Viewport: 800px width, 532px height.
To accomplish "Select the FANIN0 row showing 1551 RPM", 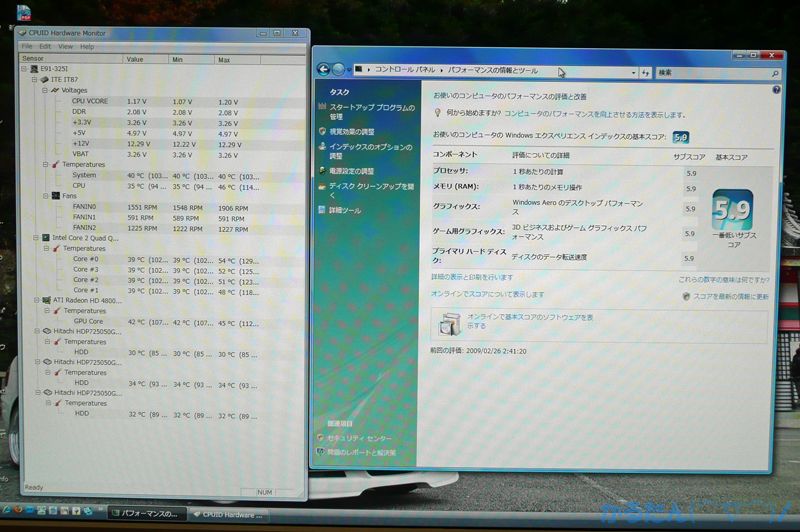I will (163, 207).
